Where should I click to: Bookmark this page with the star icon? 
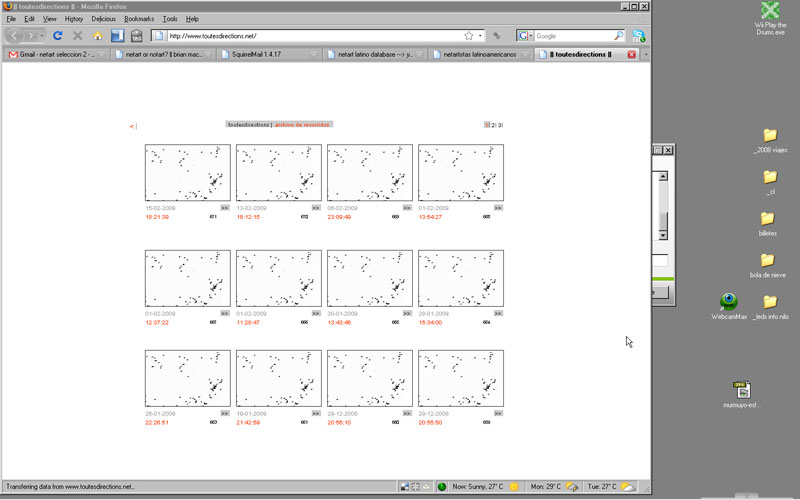468,36
